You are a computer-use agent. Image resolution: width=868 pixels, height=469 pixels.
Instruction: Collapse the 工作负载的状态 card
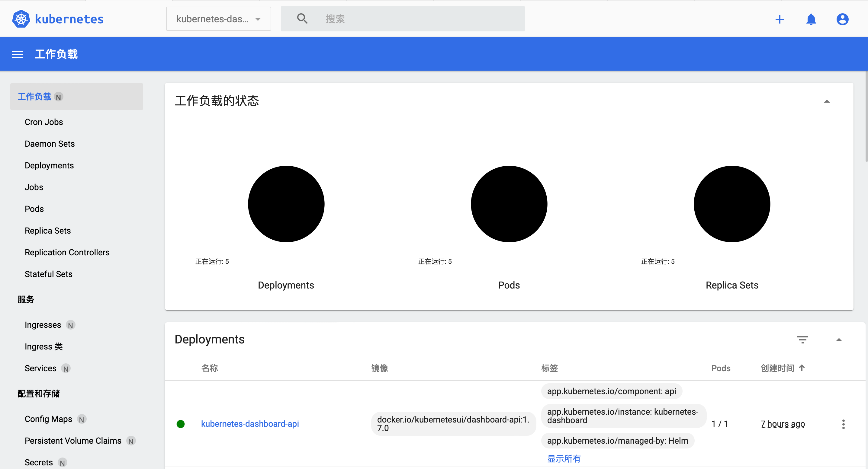(827, 101)
